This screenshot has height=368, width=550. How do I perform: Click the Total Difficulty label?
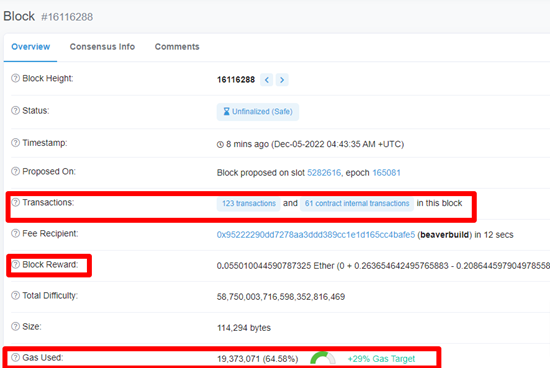tap(50, 295)
